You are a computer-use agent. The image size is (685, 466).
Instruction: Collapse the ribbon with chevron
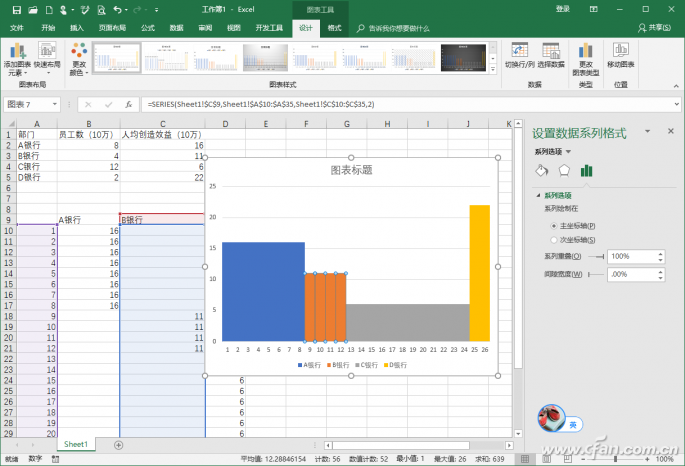676,86
